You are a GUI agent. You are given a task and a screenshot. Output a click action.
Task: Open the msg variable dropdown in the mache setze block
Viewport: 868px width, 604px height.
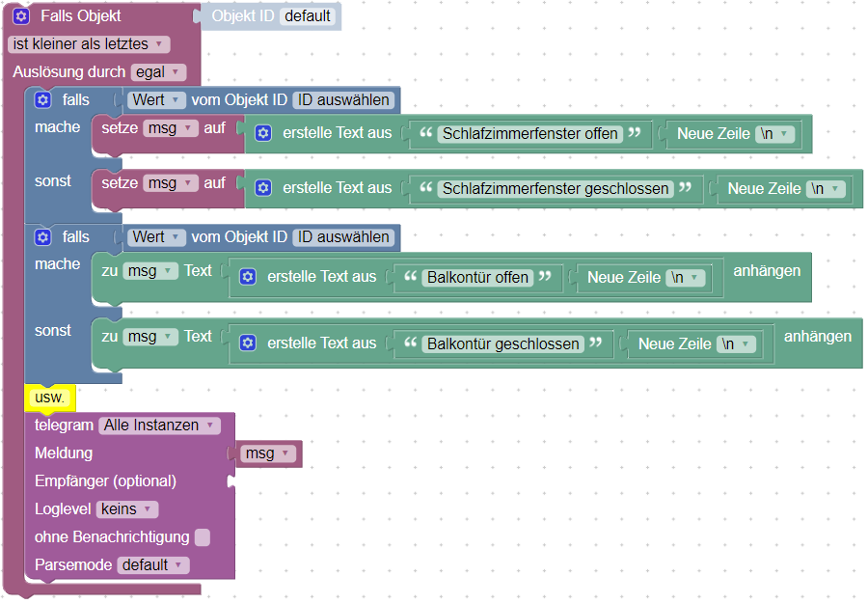pyautogui.click(x=171, y=128)
